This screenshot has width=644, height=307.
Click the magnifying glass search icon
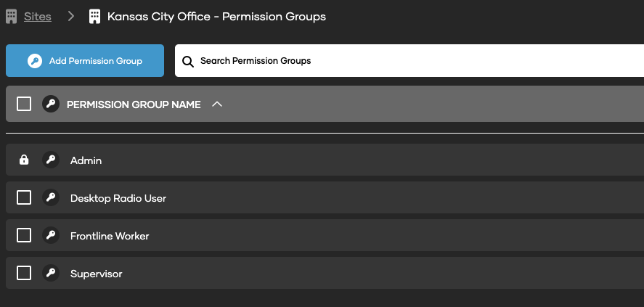(188, 61)
